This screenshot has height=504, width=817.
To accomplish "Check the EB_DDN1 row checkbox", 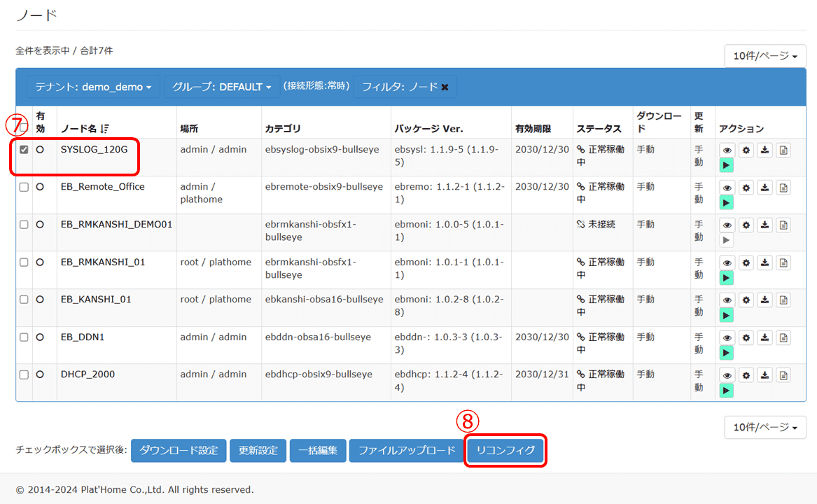I will tap(23, 336).
